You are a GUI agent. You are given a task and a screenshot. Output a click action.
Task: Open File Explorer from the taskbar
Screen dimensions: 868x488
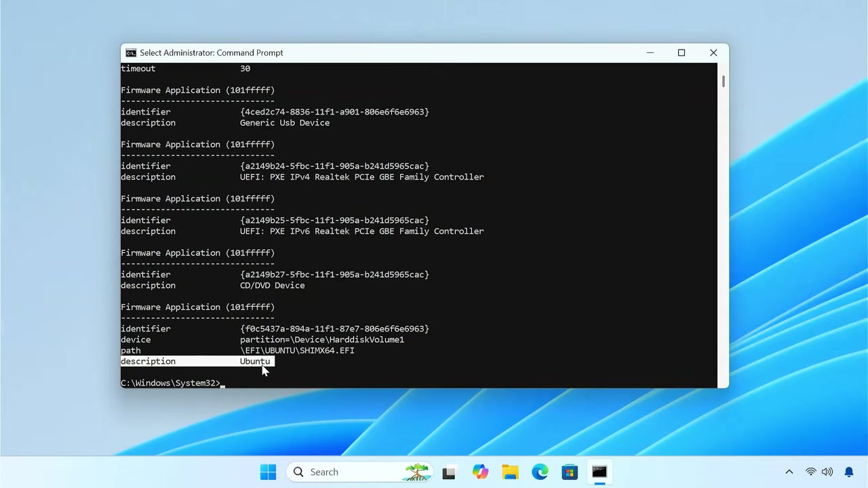510,472
